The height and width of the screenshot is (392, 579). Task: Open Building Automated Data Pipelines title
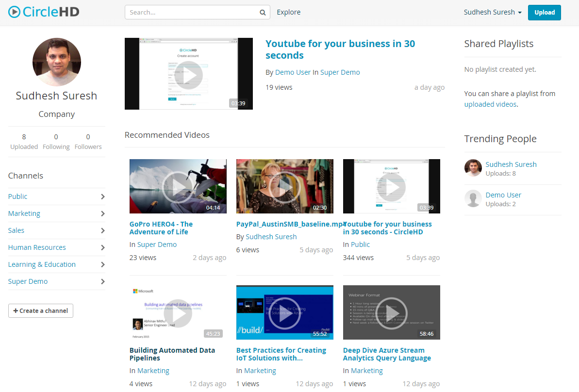pyautogui.click(x=172, y=354)
